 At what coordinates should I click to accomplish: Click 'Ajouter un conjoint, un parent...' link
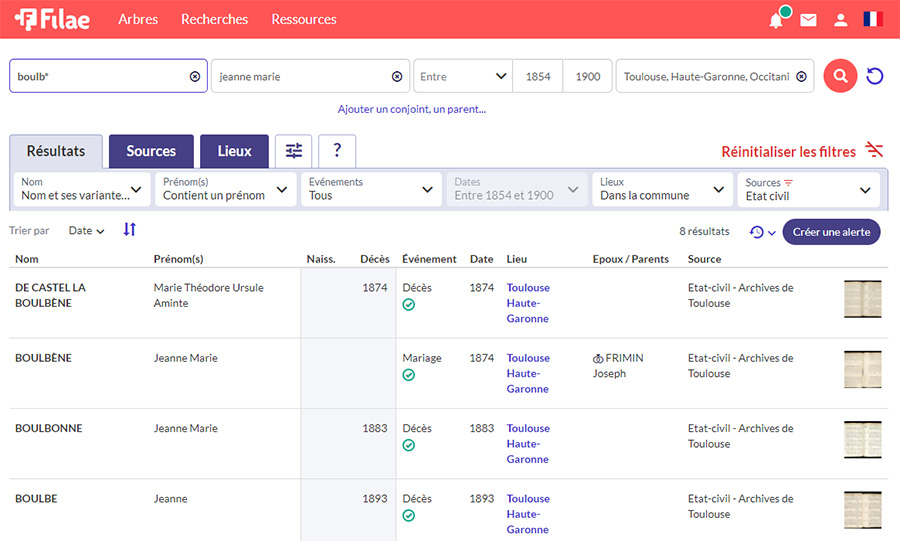(x=412, y=109)
